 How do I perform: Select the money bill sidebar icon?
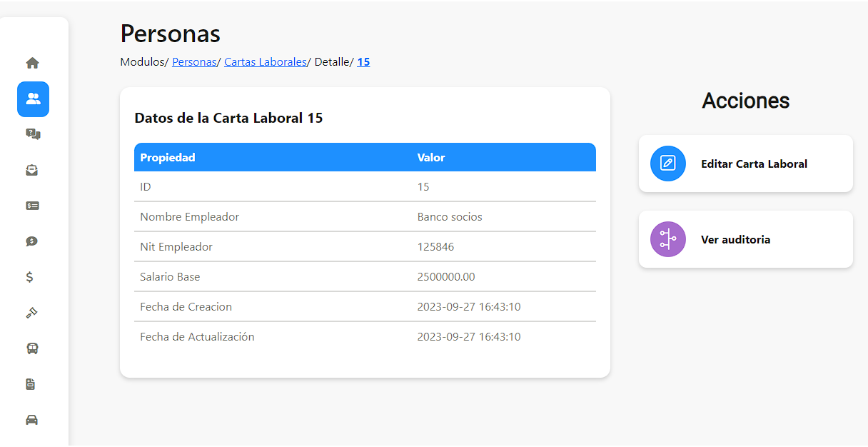coord(32,206)
